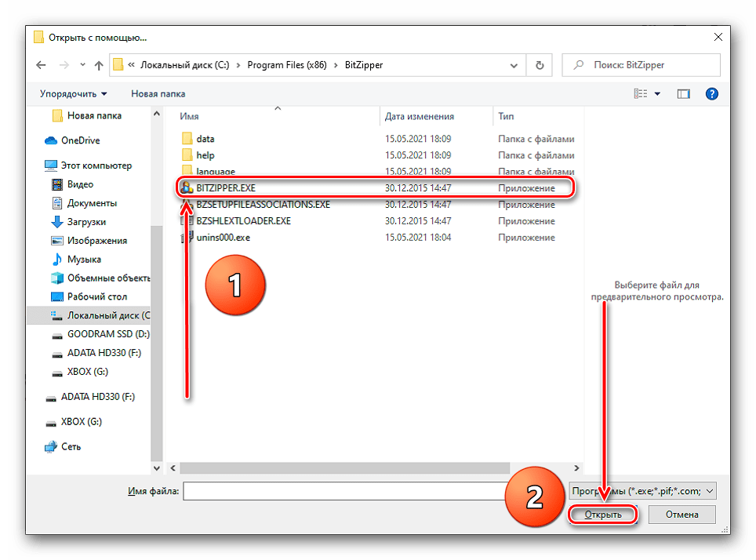Open the view options dropdown arrow

(x=658, y=94)
